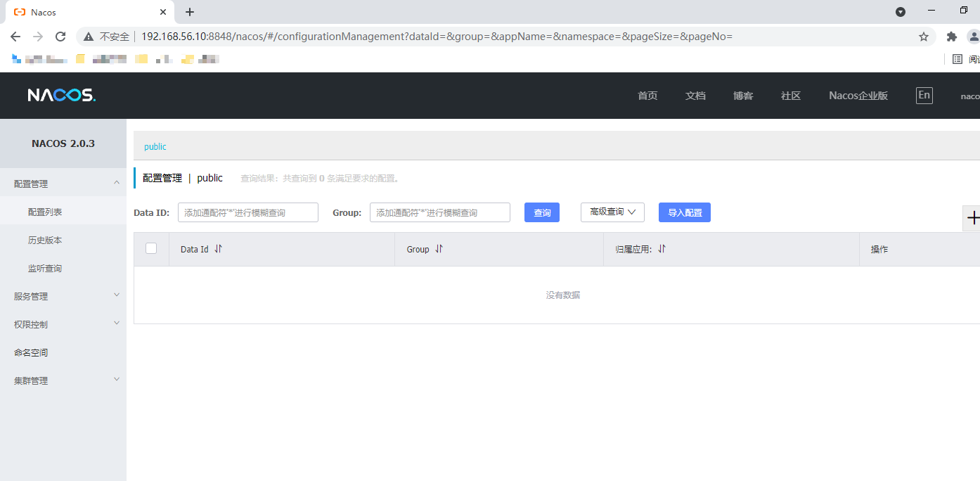Image resolution: width=980 pixels, height=481 pixels.
Task: Open the 文档 documentation menu item
Action: (695, 95)
